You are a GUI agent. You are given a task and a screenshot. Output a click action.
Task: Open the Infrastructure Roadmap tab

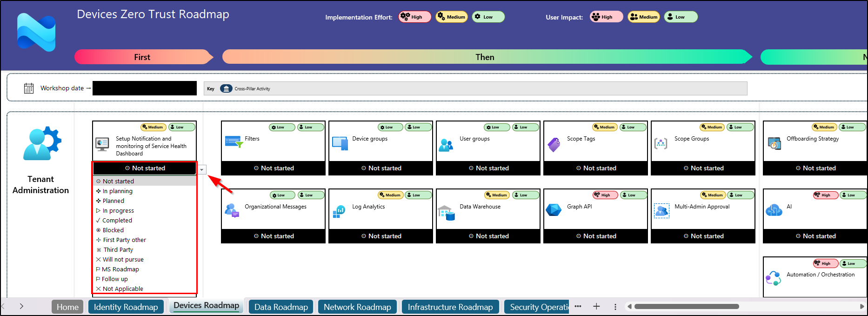pos(450,307)
